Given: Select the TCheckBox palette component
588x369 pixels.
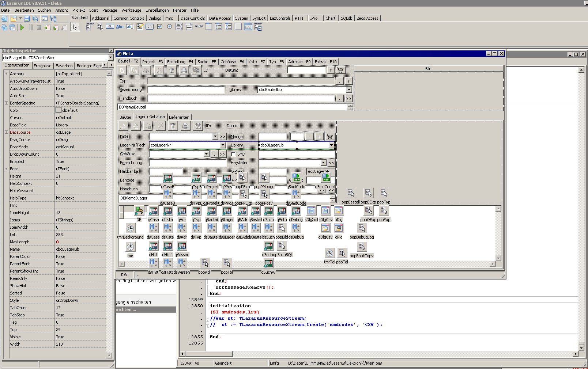Looking at the screenshot, I should click(159, 27).
